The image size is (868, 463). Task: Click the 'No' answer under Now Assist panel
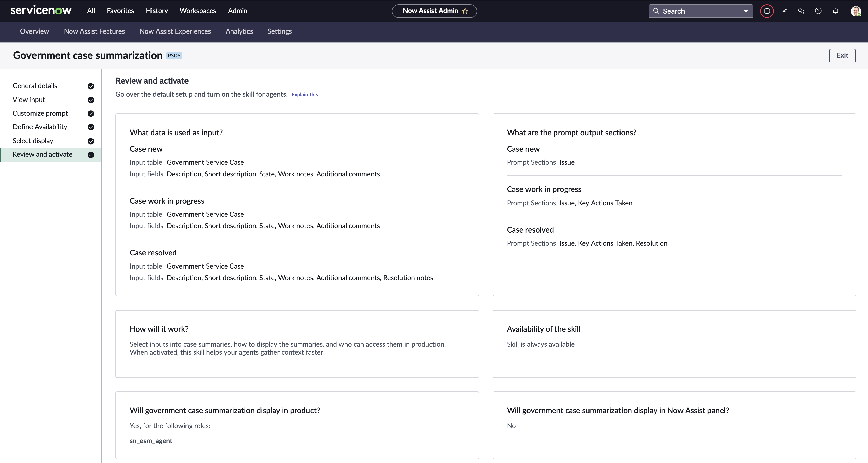tap(511, 426)
